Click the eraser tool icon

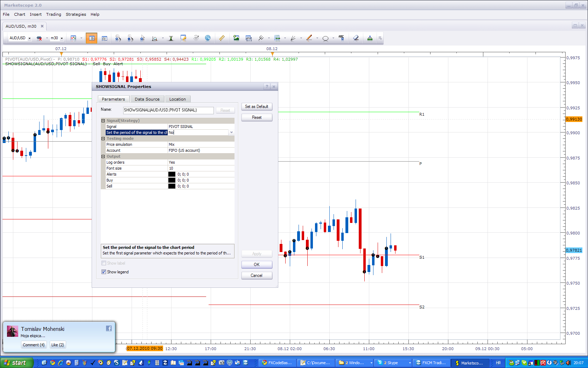(356, 38)
